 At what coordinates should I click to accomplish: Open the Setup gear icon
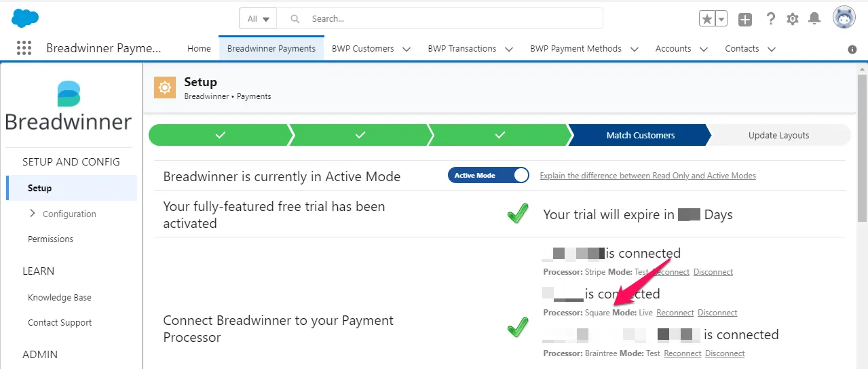click(x=793, y=19)
